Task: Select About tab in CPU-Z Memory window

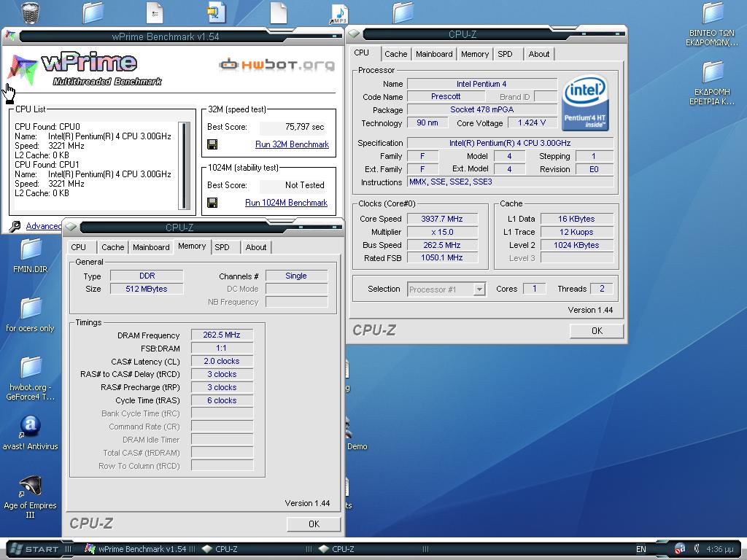Action: pyautogui.click(x=256, y=247)
